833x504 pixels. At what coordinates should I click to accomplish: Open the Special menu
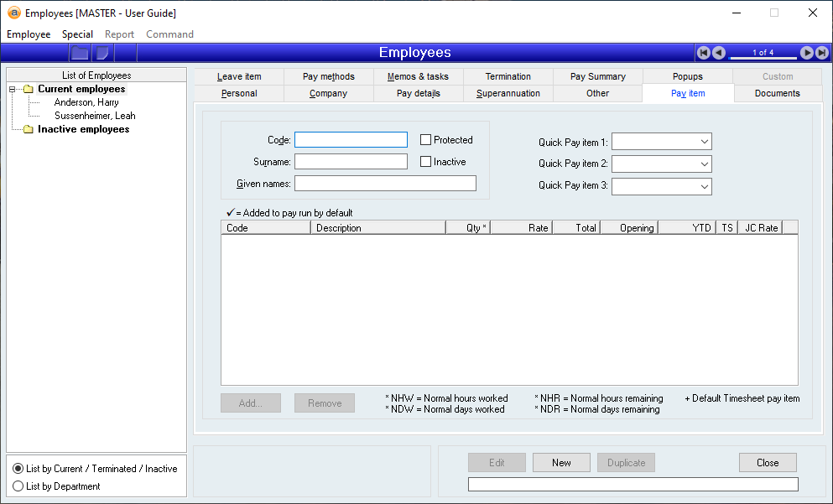[77, 34]
